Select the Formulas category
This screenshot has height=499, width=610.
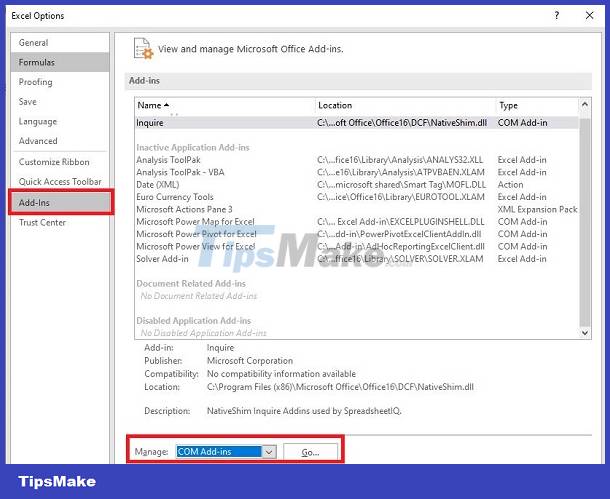pos(60,62)
